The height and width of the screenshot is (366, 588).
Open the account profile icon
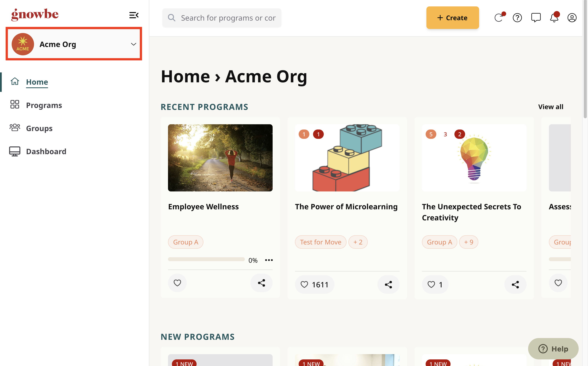click(x=572, y=17)
